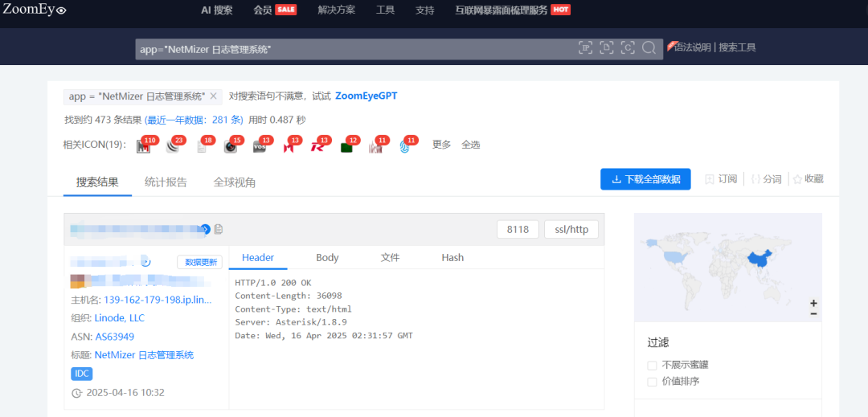Select the Header tab
Image resolution: width=868 pixels, height=417 pixels.
tap(258, 258)
